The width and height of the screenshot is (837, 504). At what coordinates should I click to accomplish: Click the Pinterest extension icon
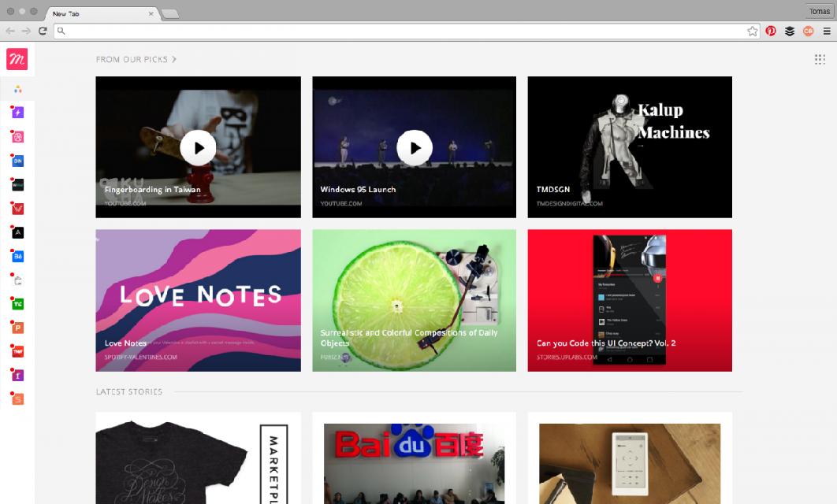click(x=771, y=31)
